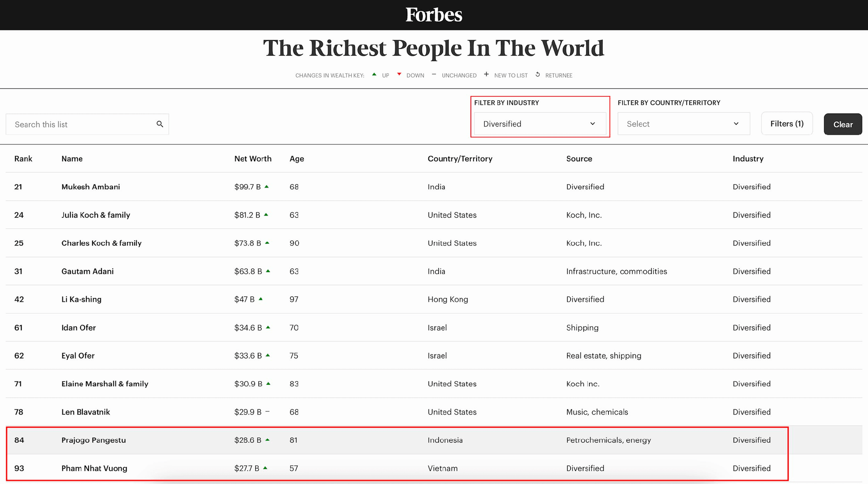
Task: Click rank 21 in the table
Action: [18, 187]
